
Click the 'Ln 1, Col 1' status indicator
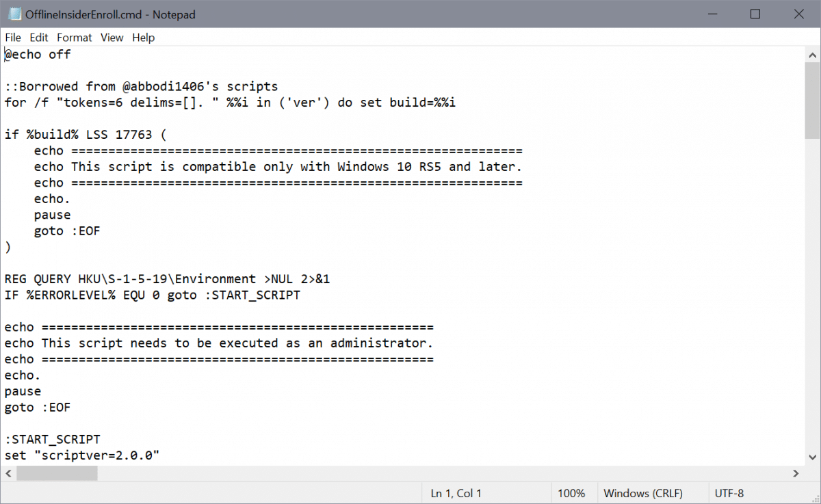pyautogui.click(x=456, y=493)
